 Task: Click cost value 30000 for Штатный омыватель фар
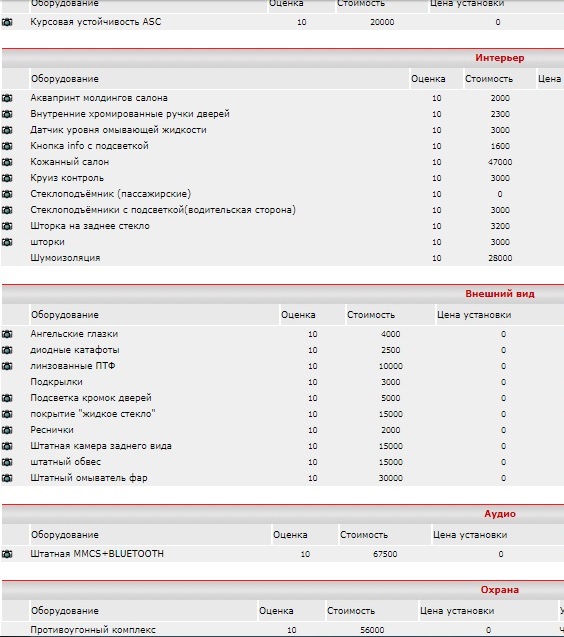pos(390,478)
